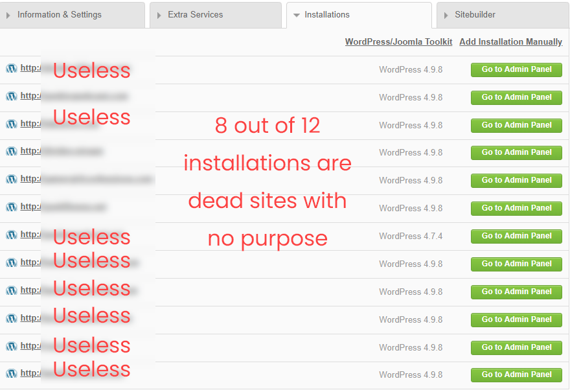Open the Sitebuilder tab
The width and height of the screenshot is (570, 392).
pyautogui.click(x=475, y=15)
